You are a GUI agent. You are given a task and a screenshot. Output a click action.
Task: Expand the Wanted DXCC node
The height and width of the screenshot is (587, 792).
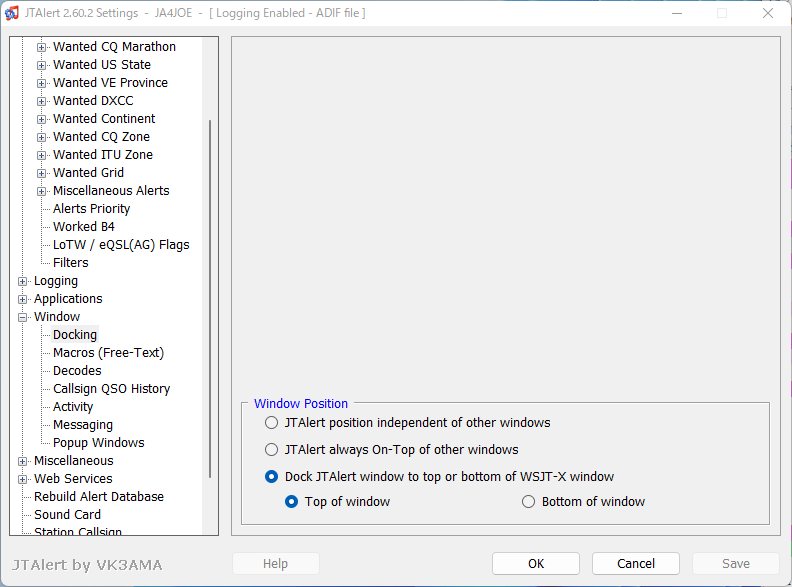[x=41, y=102]
